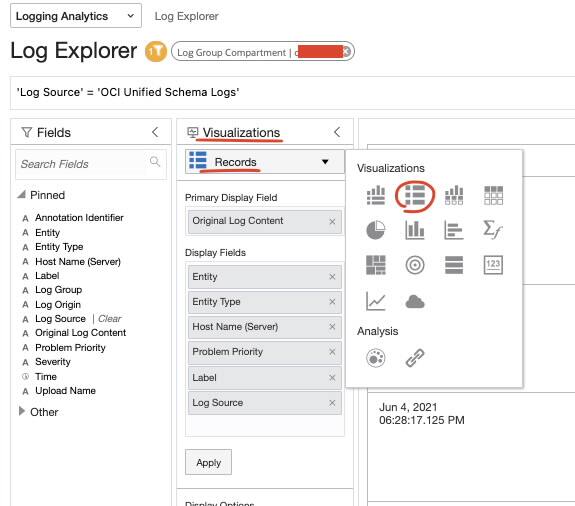Select Host Name (Server) pinned field
This screenshot has width=575, height=506.
pos(78,261)
